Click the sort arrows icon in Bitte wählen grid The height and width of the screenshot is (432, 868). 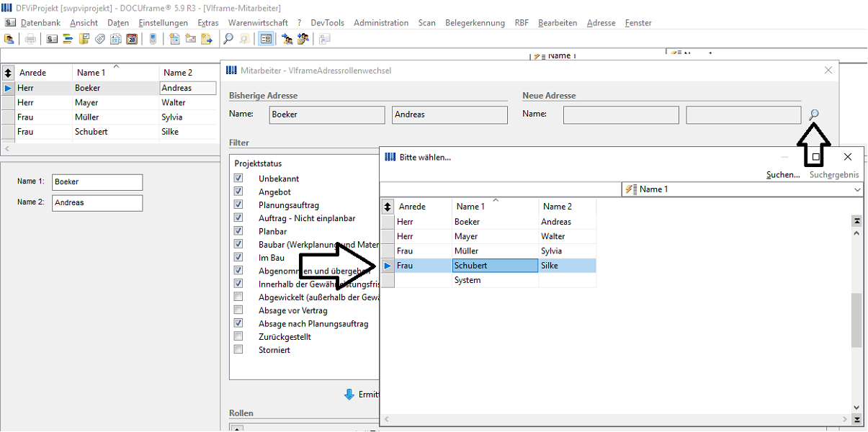pos(388,207)
